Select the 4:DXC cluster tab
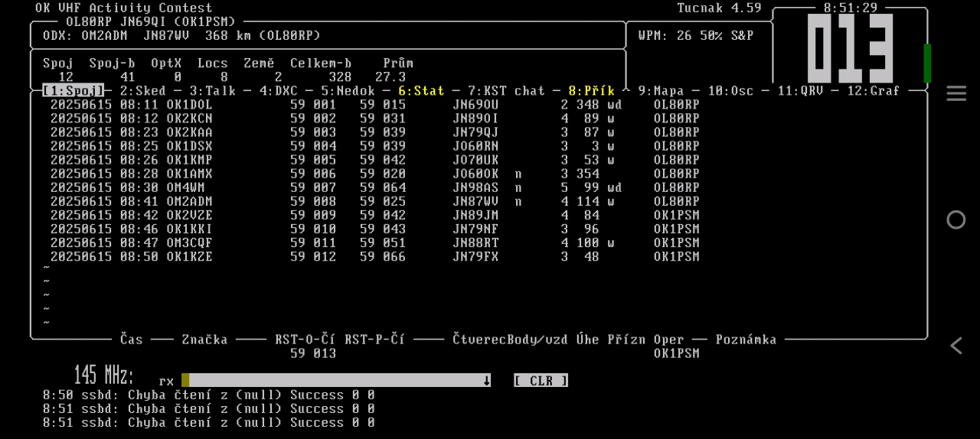The image size is (980, 439). click(x=278, y=91)
